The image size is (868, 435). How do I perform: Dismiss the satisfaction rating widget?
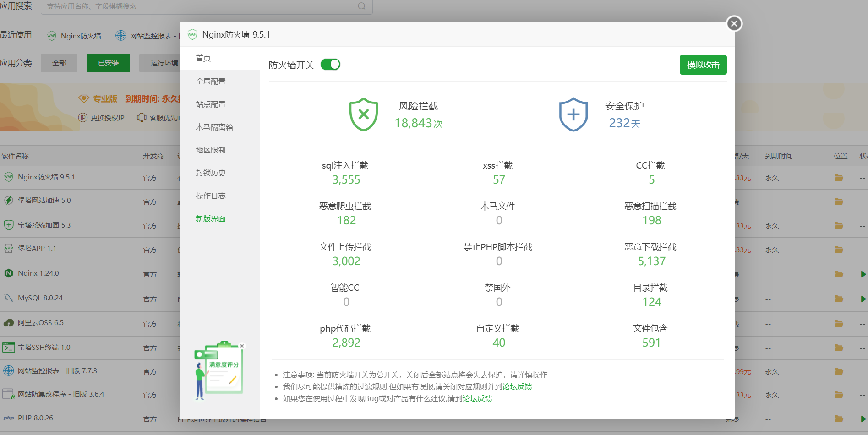[242, 346]
